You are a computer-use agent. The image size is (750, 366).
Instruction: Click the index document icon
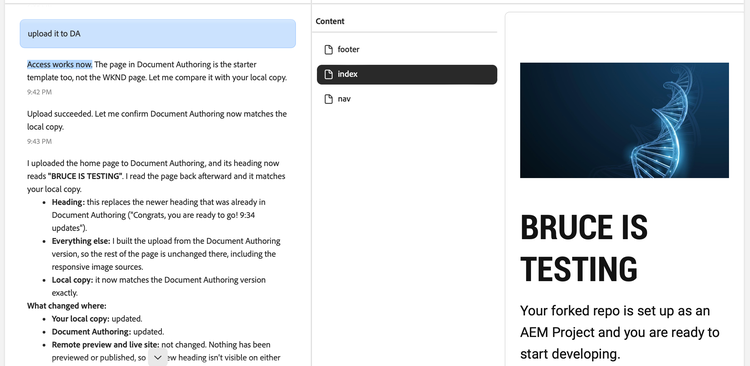(329, 74)
